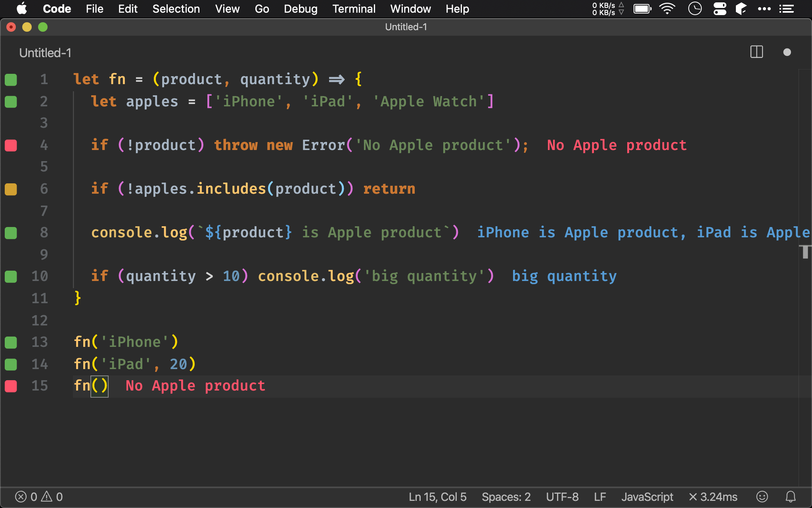Click the scrollbar marker on the right edge

[805, 252]
